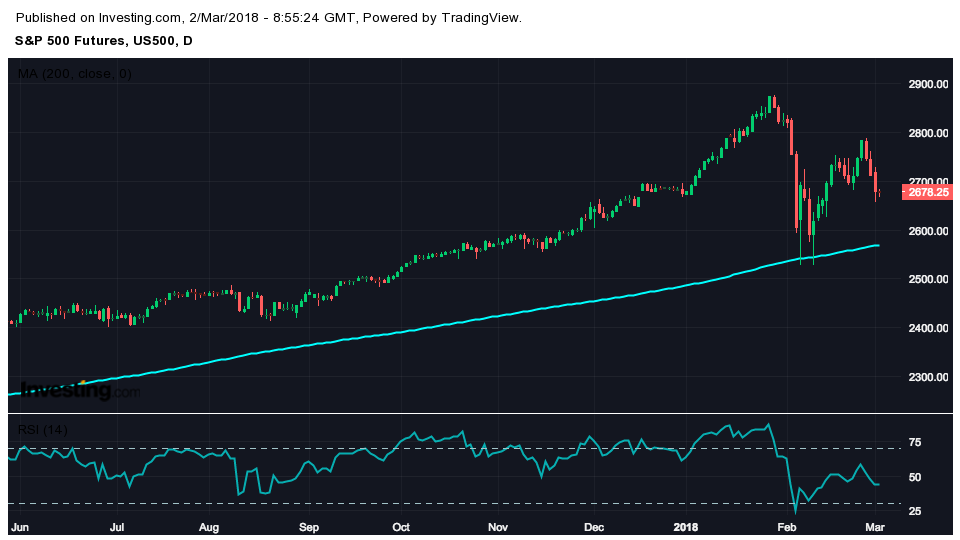
Task: Click the Published on Investing.com header line
Action: tap(269, 18)
